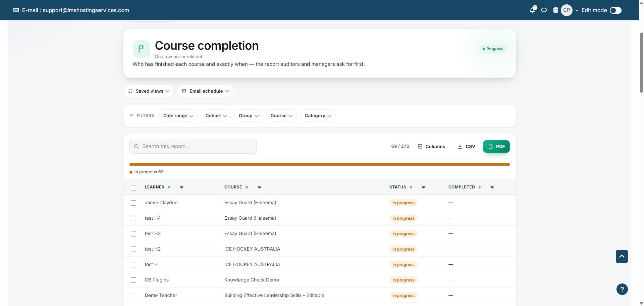The height and width of the screenshot is (306, 644).
Task: Click the FILTERS funnel icon
Action: click(x=131, y=116)
